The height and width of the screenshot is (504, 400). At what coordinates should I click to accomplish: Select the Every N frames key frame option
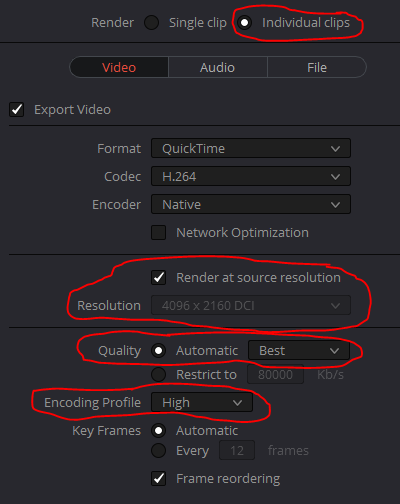(x=158, y=451)
